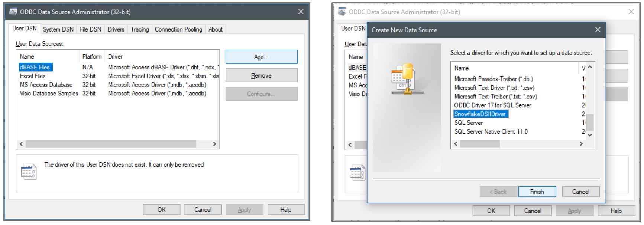The height and width of the screenshot is (225, 644).
Task: Click ODBC icon in left window title bar
Action: pyautogui.click(x=13, y=12)
